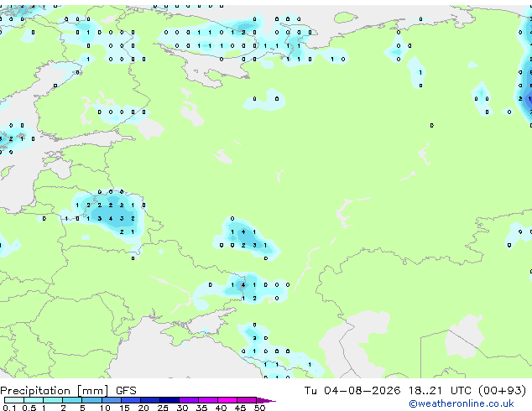Pick the 35–40 mm violet legend swatch

(208, 400)
